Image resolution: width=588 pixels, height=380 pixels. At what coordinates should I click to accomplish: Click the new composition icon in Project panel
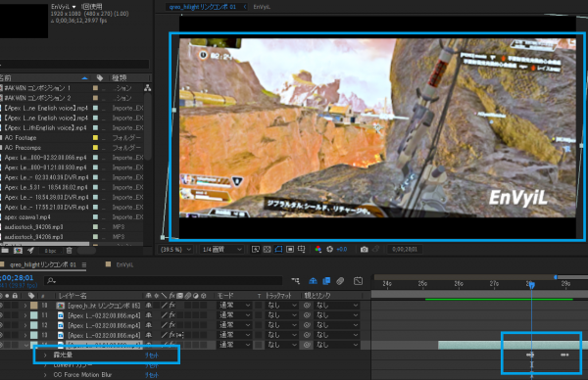coord(18,251)
